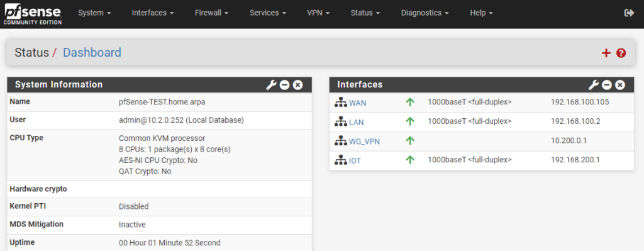Click the green up arrow for IOT

pyautogui.click(x=410, y=160)
